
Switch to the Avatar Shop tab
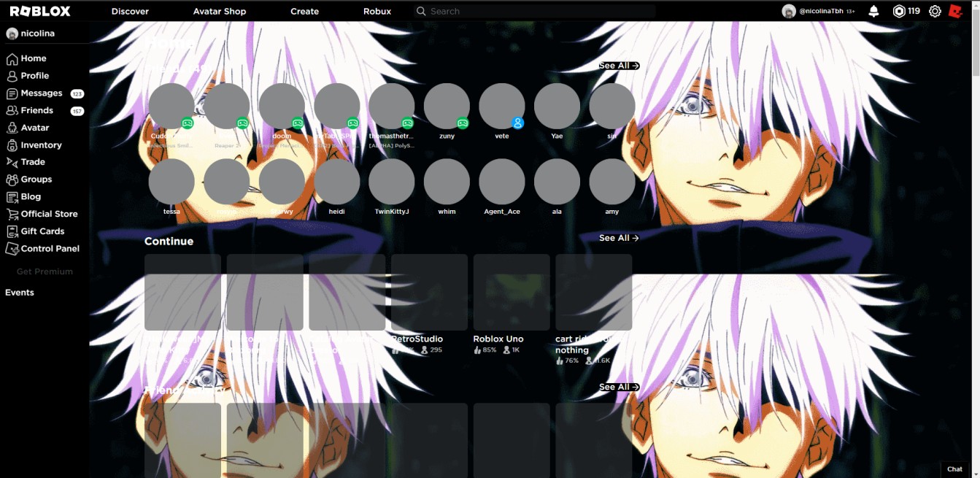click(219, 11)
